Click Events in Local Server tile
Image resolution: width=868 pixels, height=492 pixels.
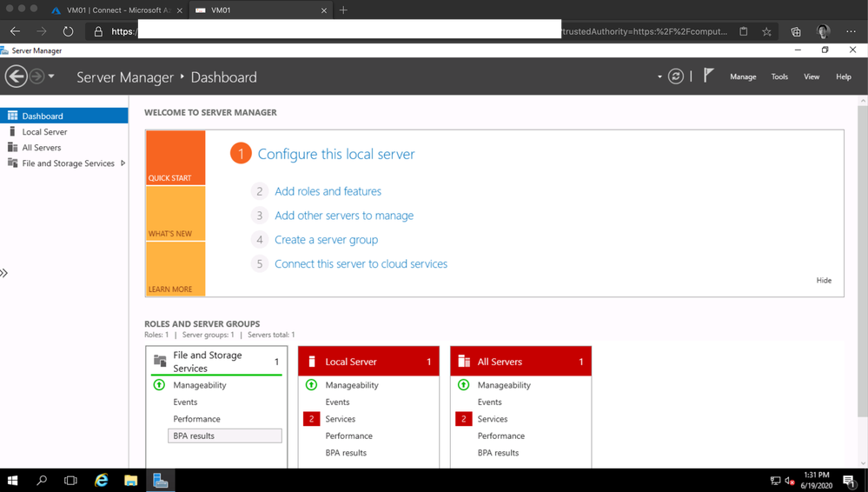(337, 402)
